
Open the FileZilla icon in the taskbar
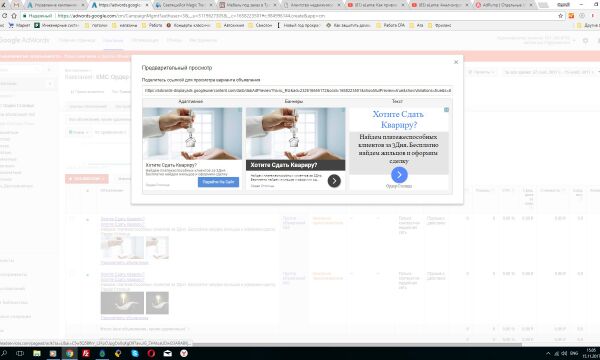click(x=86, y=353)
